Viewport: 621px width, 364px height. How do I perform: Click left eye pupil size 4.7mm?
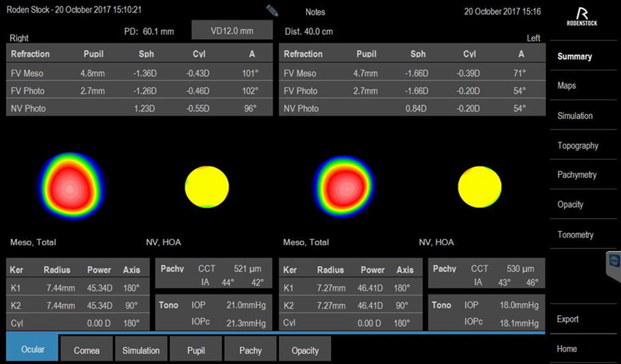pos(366,73)
